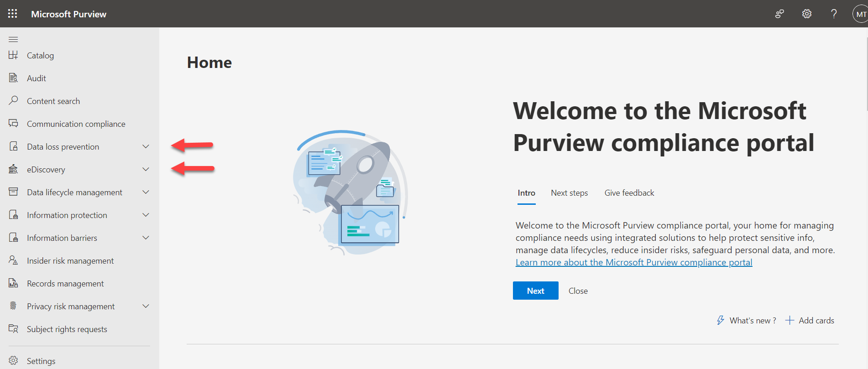This screenshot has width=868, height=369.
Task: Expand the eDiscovery chevron
Action: [x=146, y=169]
